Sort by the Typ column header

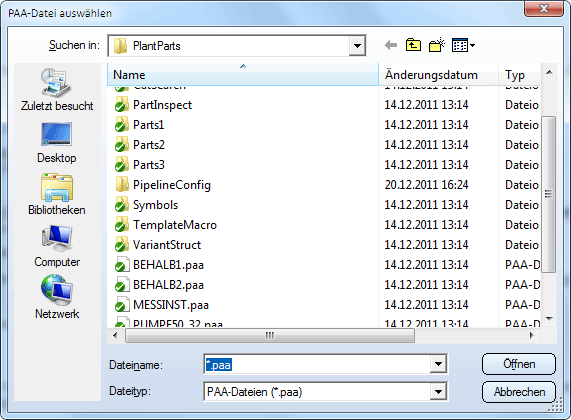[x=519, y=74]
